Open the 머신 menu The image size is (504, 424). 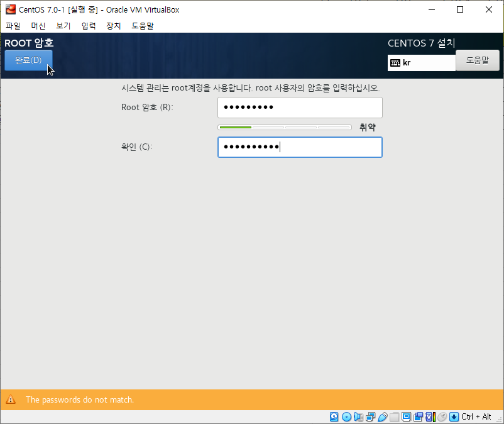[x=38, y=26]
